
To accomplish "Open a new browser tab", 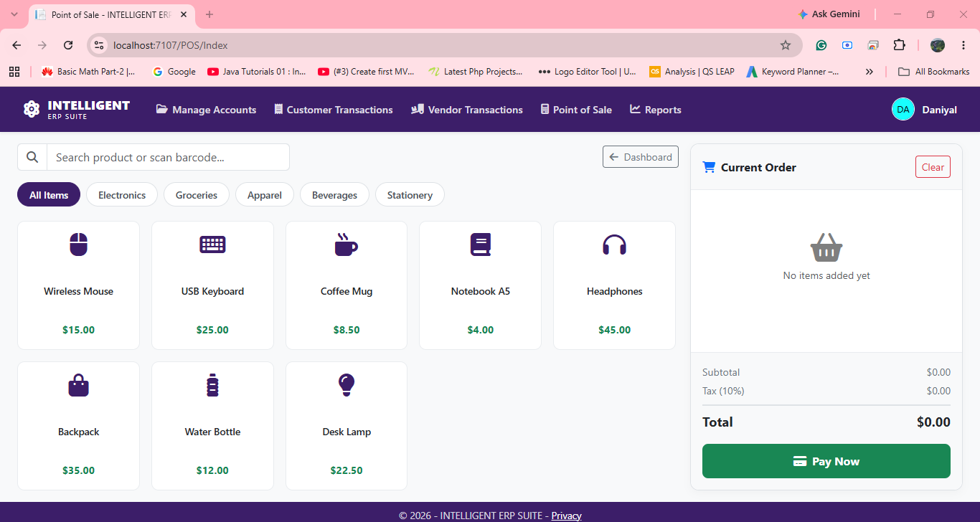I will [209, 14].
